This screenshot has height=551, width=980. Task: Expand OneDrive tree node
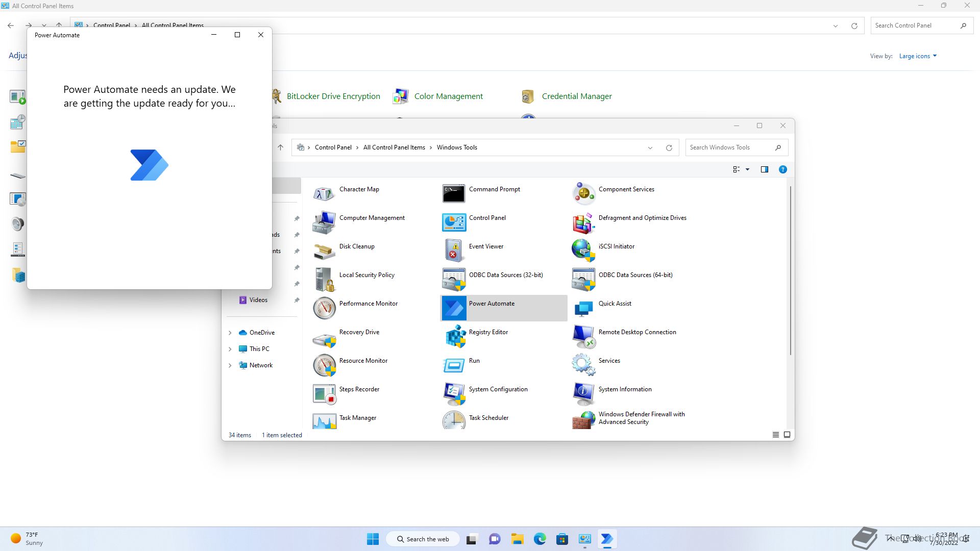[230, 333]
